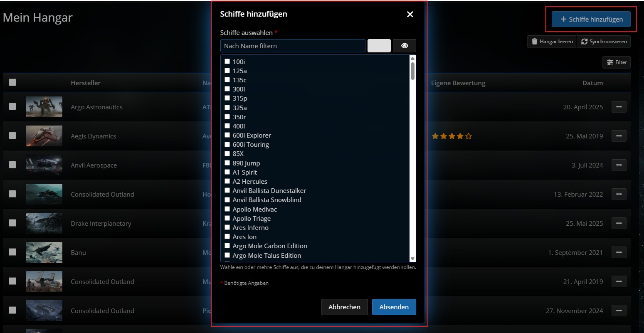Select the A2 Hercules checkbox
644x333 pixels.
(x=227, y=181)
